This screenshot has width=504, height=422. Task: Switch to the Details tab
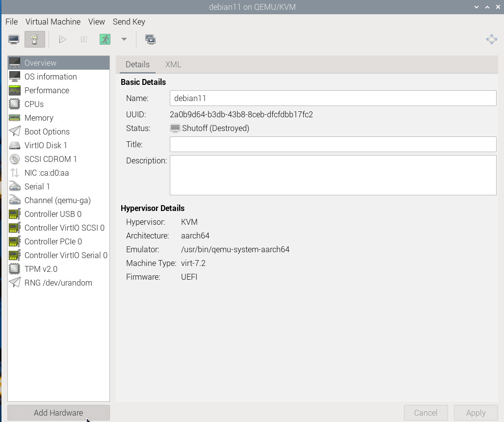(137, 64)
